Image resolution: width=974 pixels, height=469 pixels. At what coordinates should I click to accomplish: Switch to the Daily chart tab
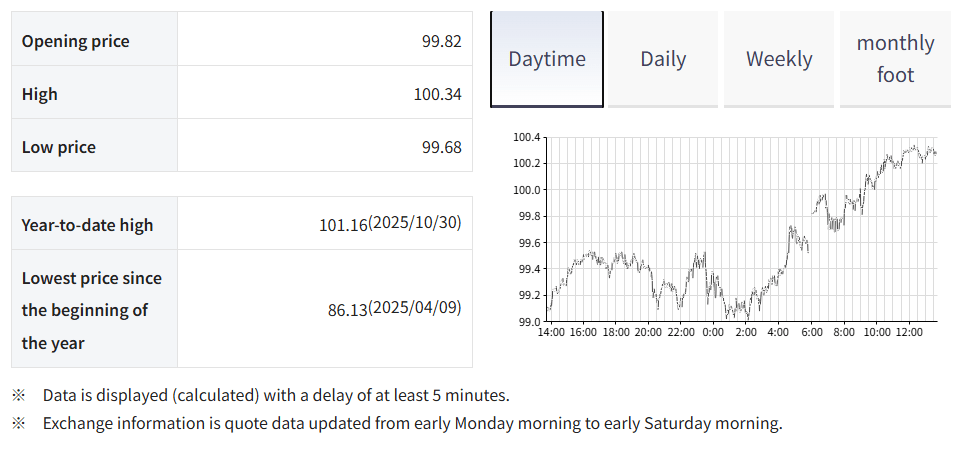pos(663,59)
